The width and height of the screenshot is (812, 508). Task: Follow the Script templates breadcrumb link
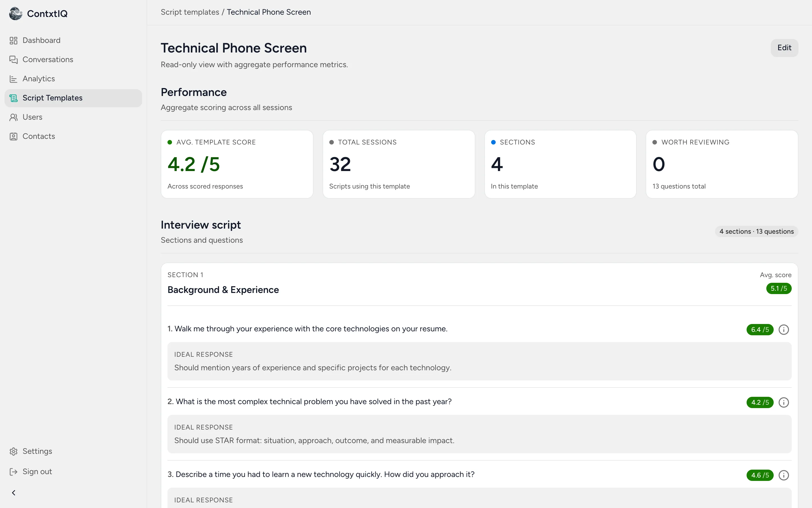tap(190, 12)
